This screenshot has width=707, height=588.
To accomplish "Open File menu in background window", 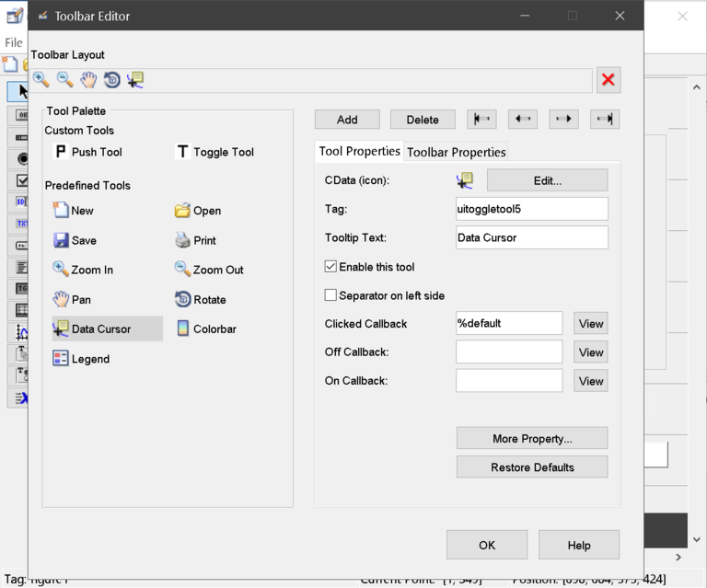I will pos(14,43).
